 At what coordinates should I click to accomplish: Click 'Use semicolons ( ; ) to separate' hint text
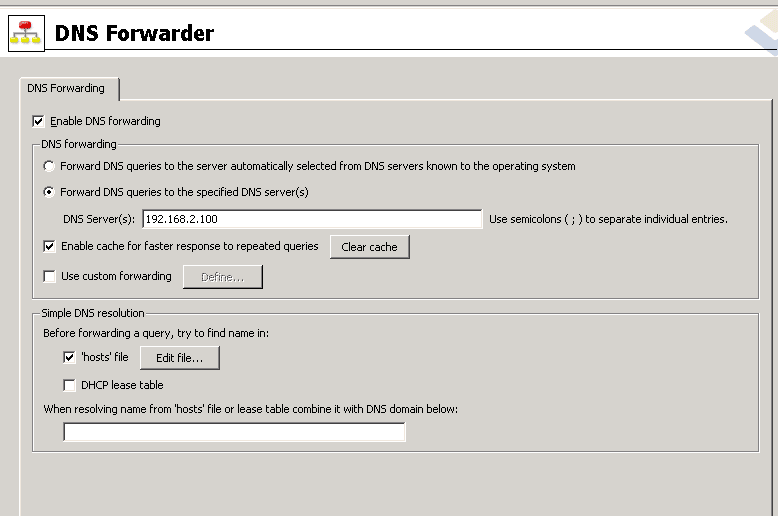[608, 219]
